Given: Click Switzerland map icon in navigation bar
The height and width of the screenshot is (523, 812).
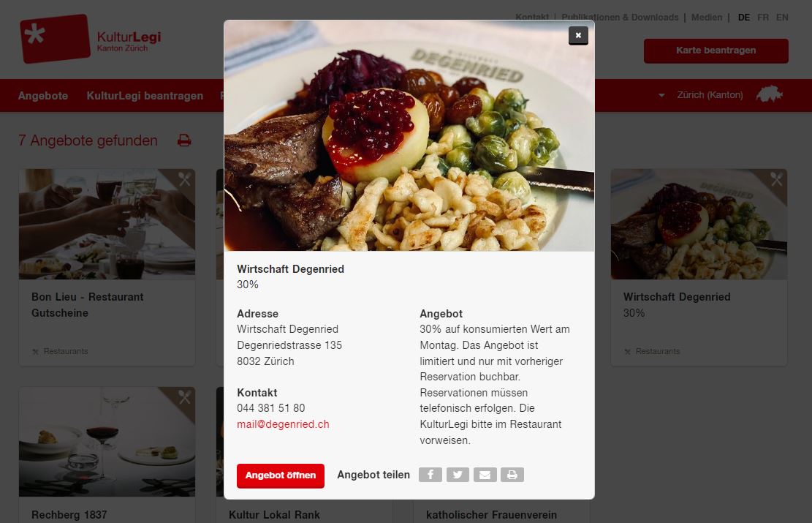Looking at the screenshot, I should click(x=769, y=94).
